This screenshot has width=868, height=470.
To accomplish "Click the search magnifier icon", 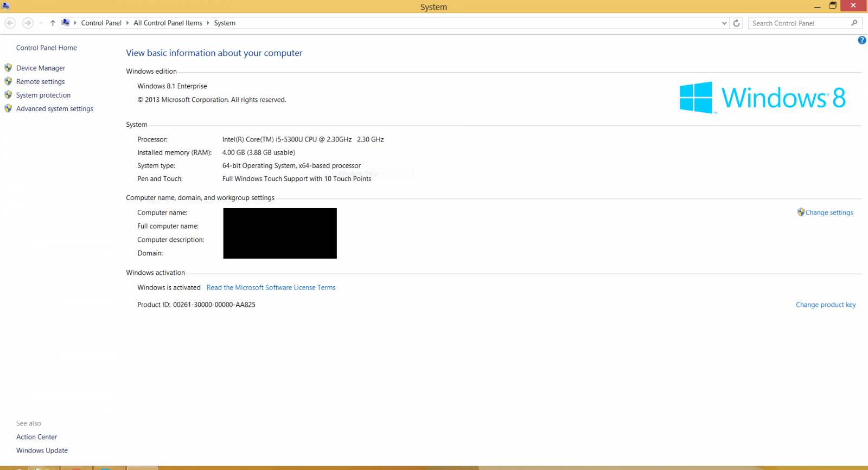I will click(x=854, y=23).
